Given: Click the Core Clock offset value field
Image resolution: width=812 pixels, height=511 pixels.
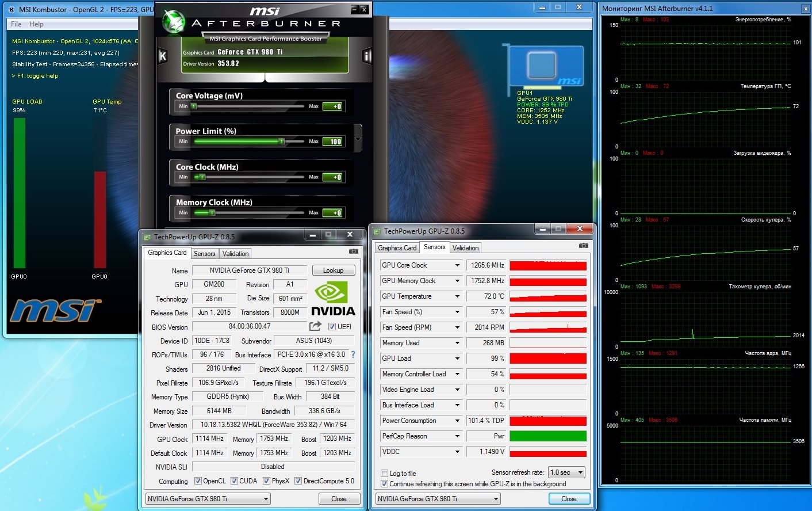Looking at the screenshot, I should [334, 177].
